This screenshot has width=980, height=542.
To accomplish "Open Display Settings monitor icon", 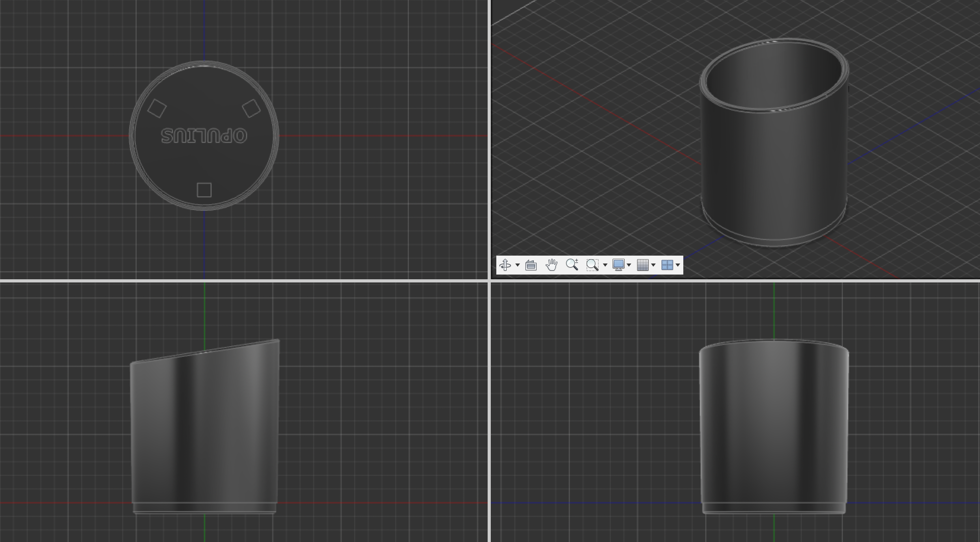I will click(x=618, y=265).
